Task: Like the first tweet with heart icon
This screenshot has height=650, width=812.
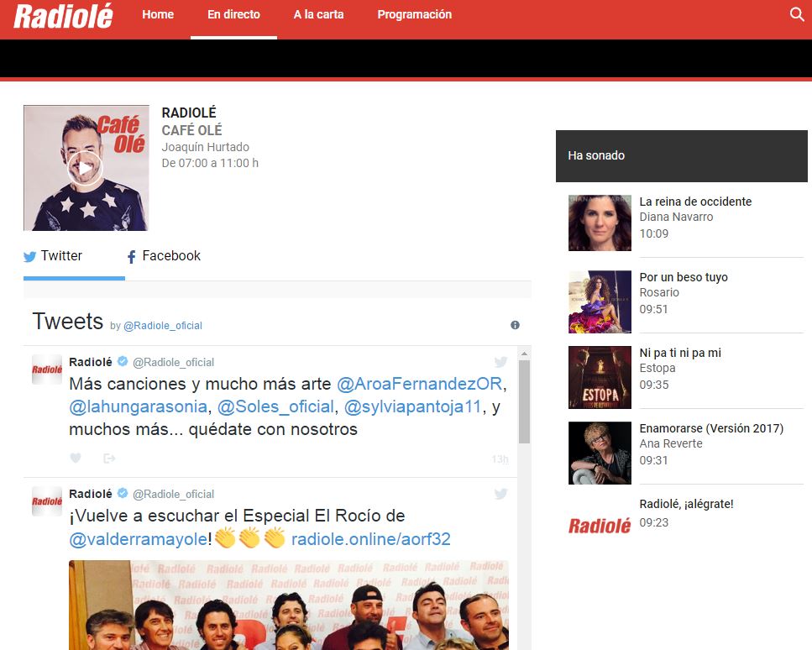Action: 76,459
